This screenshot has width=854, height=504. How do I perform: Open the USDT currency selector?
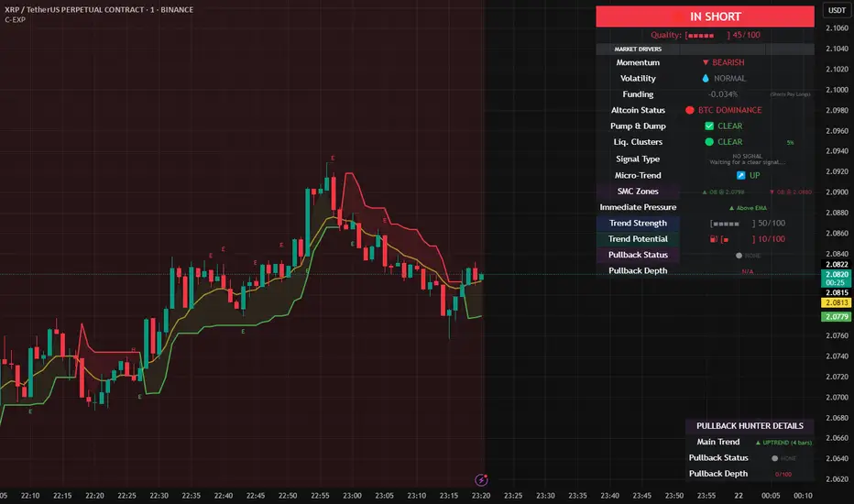[837, 10]
